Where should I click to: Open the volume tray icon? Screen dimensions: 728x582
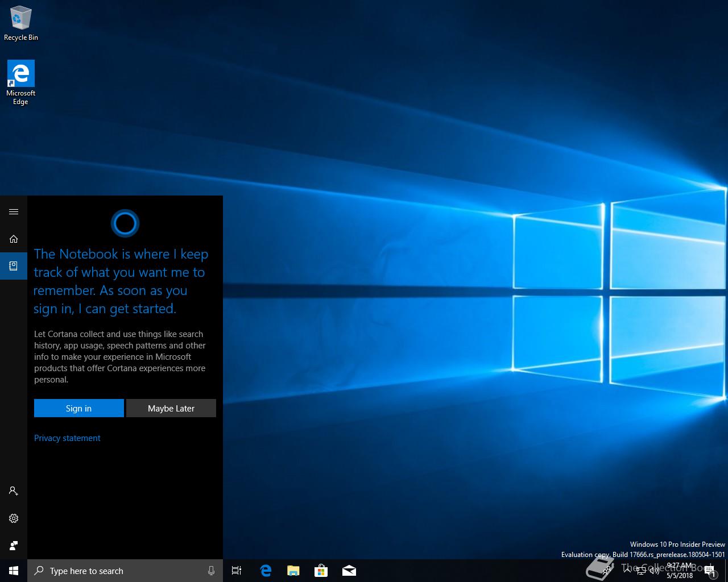[655, 571]
